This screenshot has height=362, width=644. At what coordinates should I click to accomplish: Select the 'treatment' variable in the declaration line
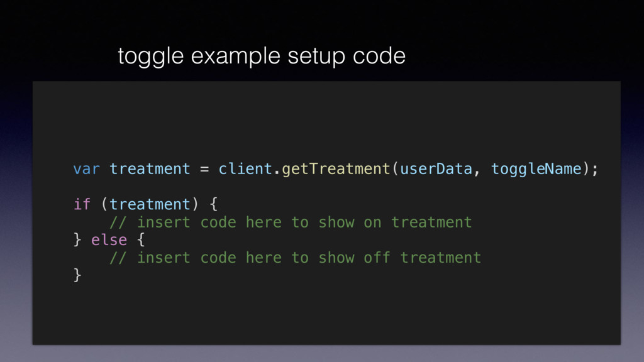point(150,168)
